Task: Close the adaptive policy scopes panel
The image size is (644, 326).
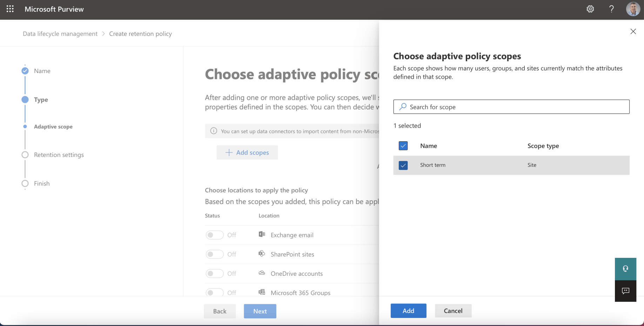Action: (633, 32)
